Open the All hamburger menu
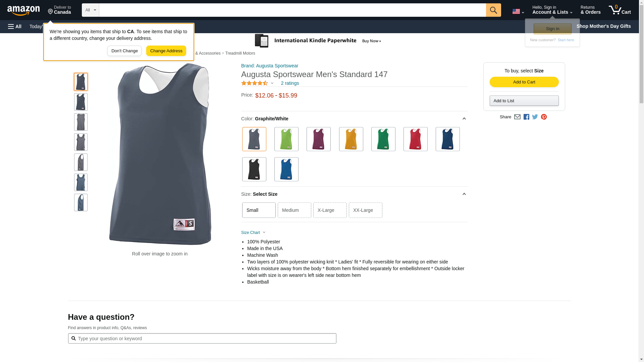 click(x=15, y=26)
